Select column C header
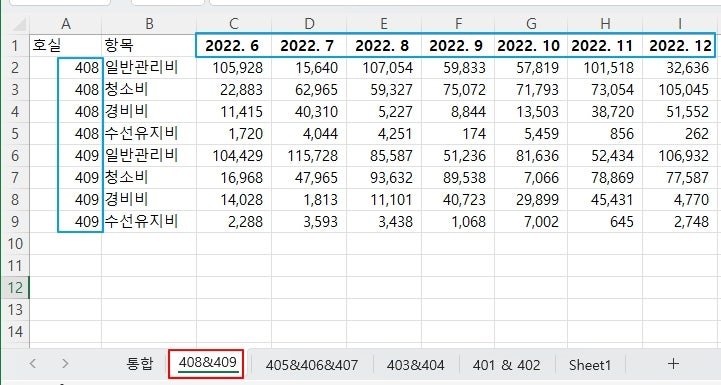 pos(234,24)
